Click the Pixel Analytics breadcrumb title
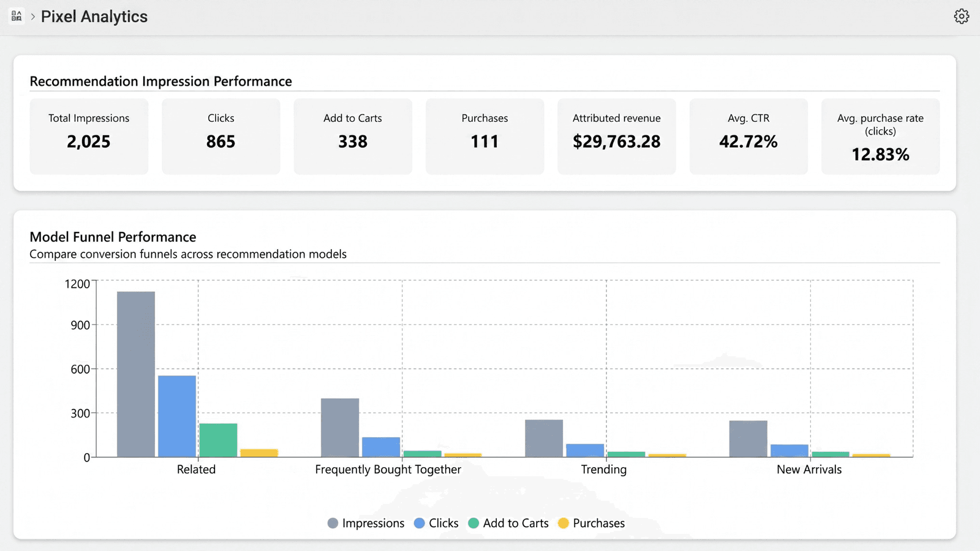Screen dimensions: 980x551 click(x=94, y=17)
